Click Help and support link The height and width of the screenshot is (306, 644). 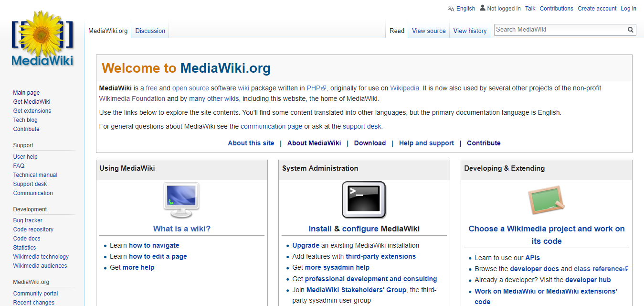426,143
